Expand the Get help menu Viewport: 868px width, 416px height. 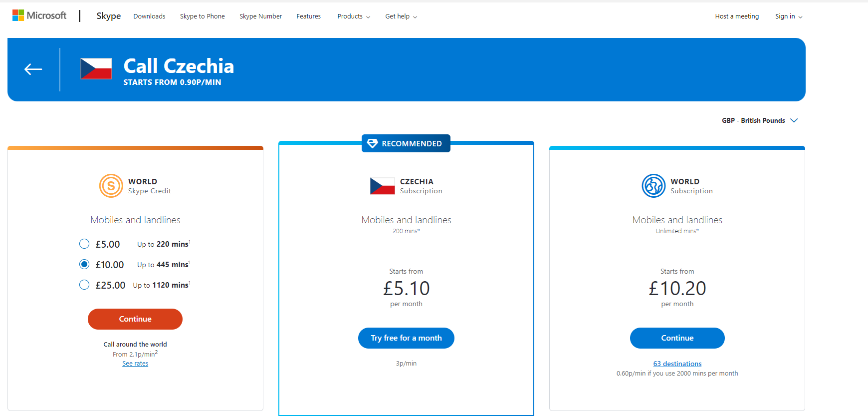point(401,16)
